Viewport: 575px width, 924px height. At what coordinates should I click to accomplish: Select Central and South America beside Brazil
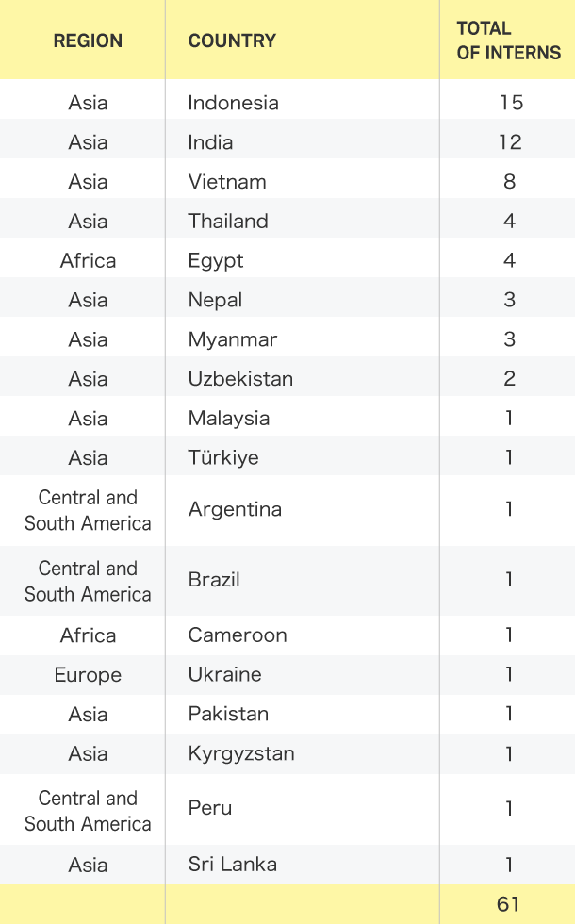88,581
